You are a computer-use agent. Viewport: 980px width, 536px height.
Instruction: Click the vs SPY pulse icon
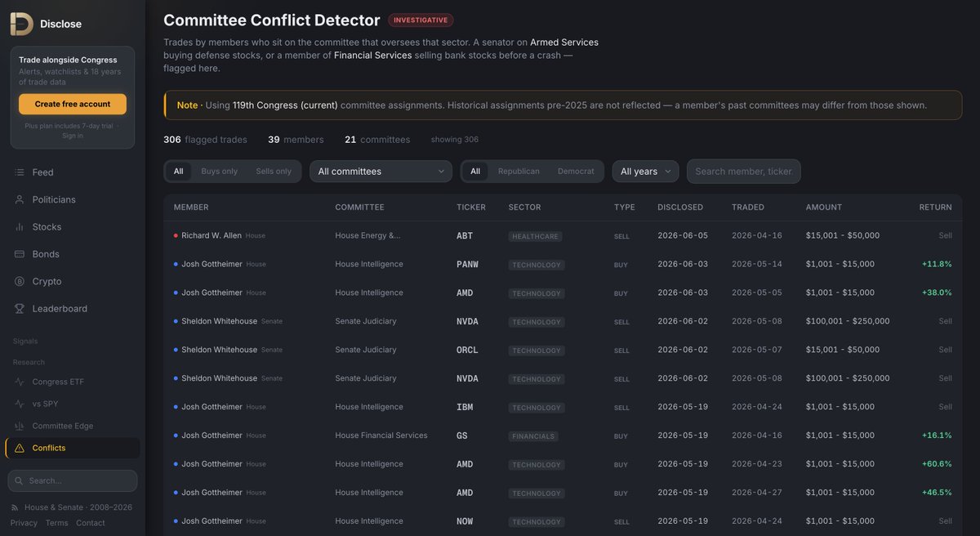click(20, 404)
